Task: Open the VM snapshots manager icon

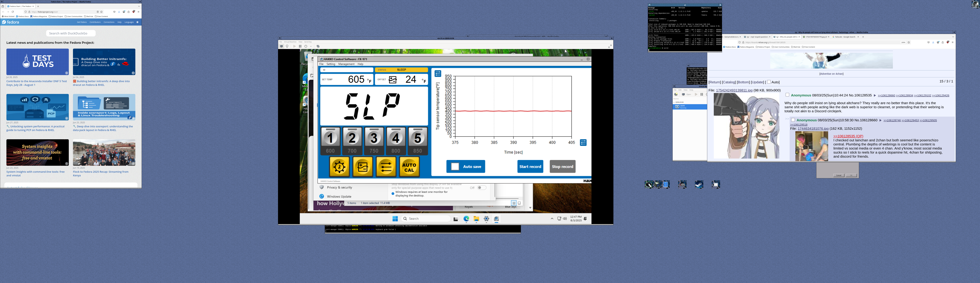Action: coord(318,46)
